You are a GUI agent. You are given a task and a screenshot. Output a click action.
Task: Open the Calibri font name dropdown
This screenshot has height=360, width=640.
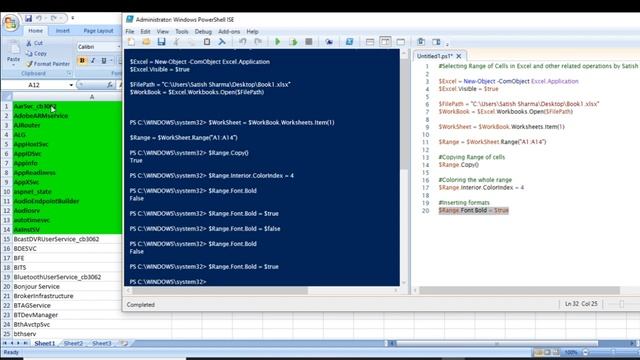[119, 47]
